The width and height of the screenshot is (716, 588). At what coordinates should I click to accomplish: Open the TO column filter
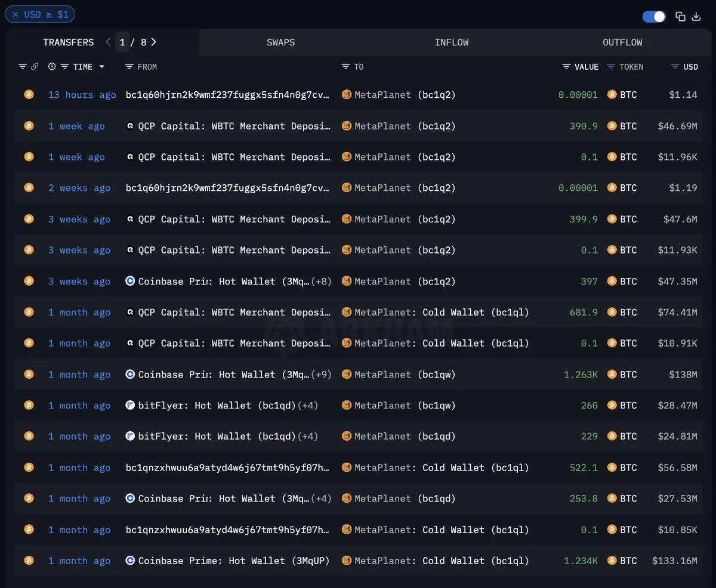tap(345, 67)
